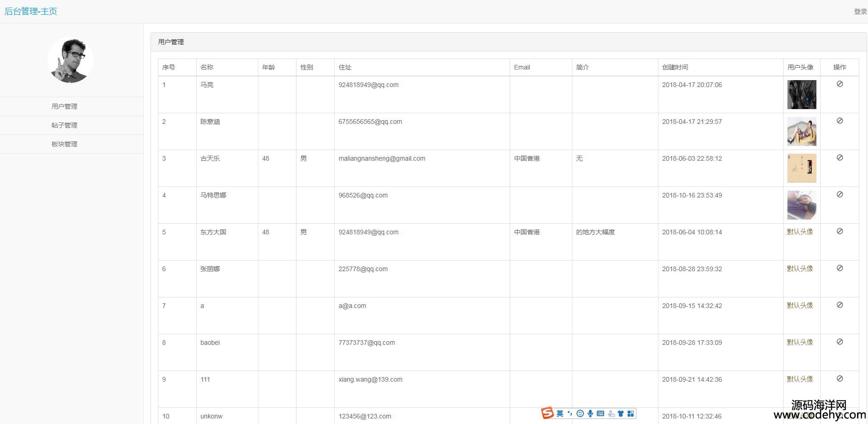Click the timestamp 2018-10-16 23:53:49
The image size is (868, 424).
pyautogui.click(x=692, y=195)
